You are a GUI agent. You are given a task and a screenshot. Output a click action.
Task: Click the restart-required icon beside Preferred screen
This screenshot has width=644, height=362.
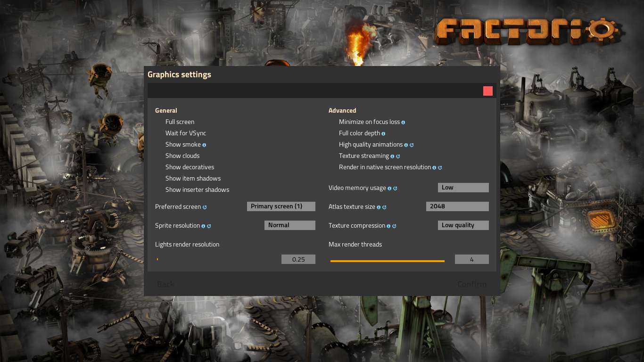(x=205, y=207)
